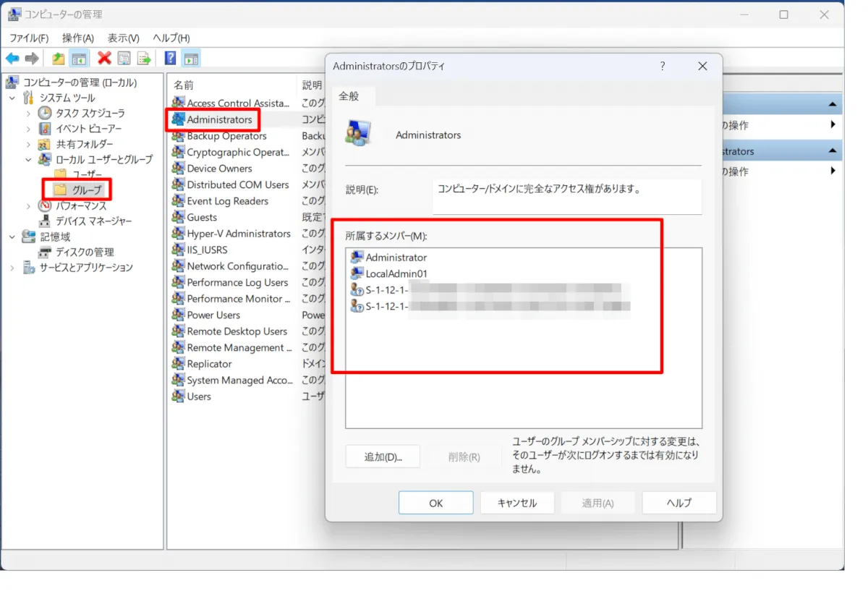
Task: Expand the パフォーマンス tree node
Action: 28,205
